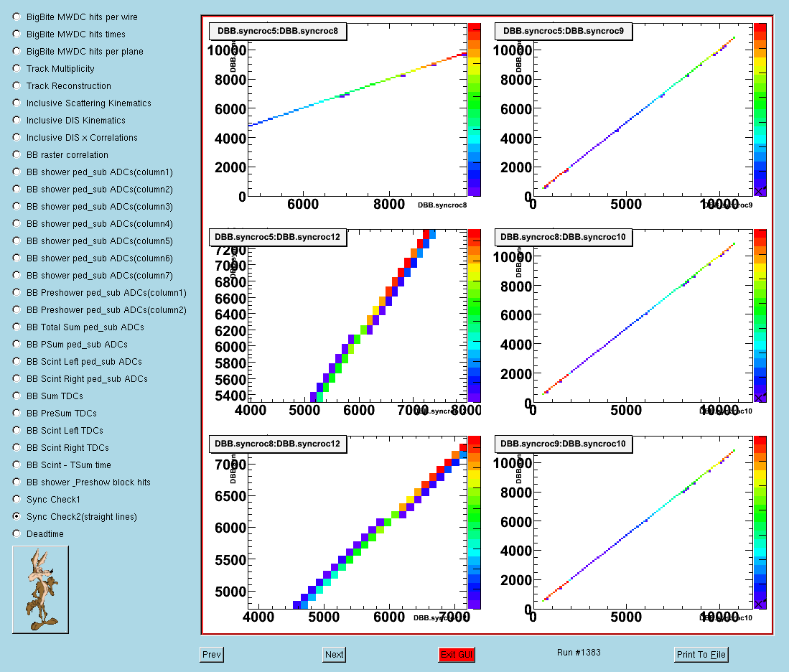Choose Track Reconstruction radio button
Screen dimensions: 789x672
pos(17,85)
